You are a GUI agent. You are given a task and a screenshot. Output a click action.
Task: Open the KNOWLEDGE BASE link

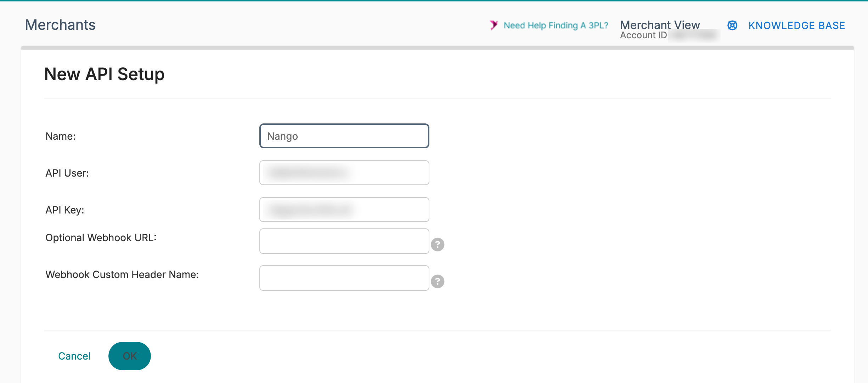pyautogui.click(x=796, y=26)
